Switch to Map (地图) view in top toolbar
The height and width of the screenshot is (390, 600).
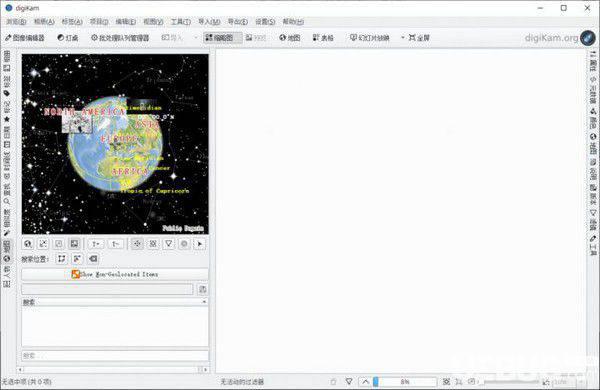coord(290,38)
